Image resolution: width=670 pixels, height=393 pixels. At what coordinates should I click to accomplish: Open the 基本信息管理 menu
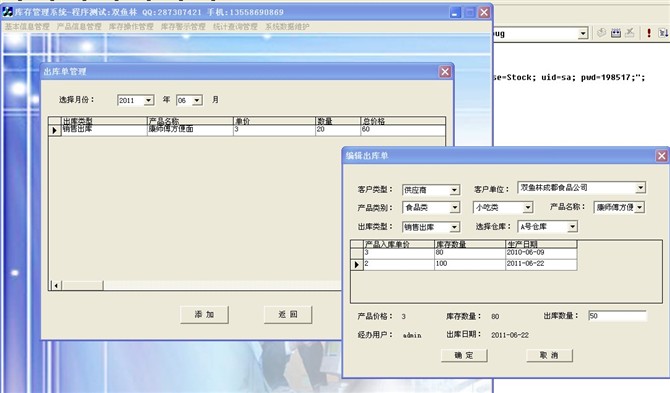(27, 26)
